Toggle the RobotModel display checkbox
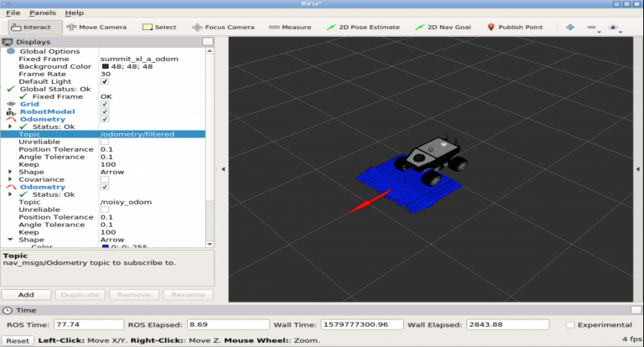This screenshot has width=644, height=347. [x=105, y=111]
